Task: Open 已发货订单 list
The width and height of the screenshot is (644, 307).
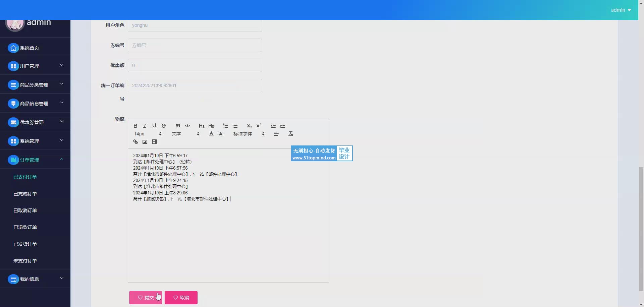Action: pyautogui.click(x=25, y=244)
